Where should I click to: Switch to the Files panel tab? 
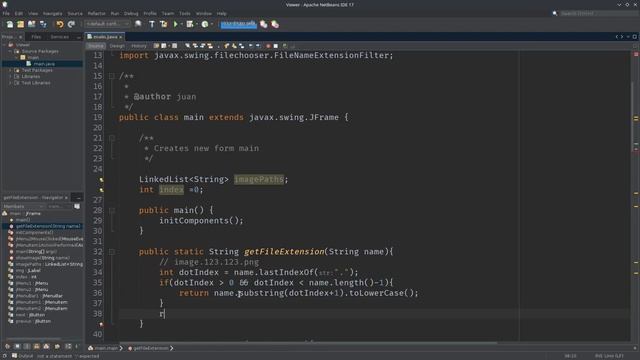36,37
